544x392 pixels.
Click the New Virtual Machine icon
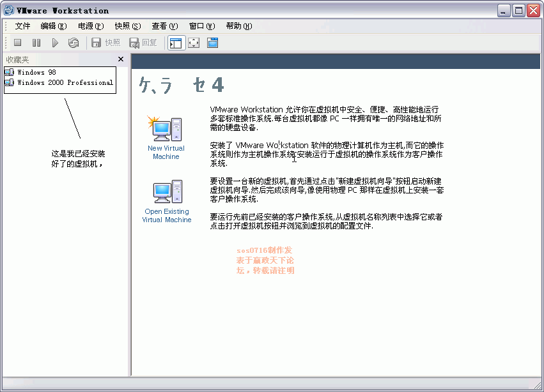coord(166,129)
